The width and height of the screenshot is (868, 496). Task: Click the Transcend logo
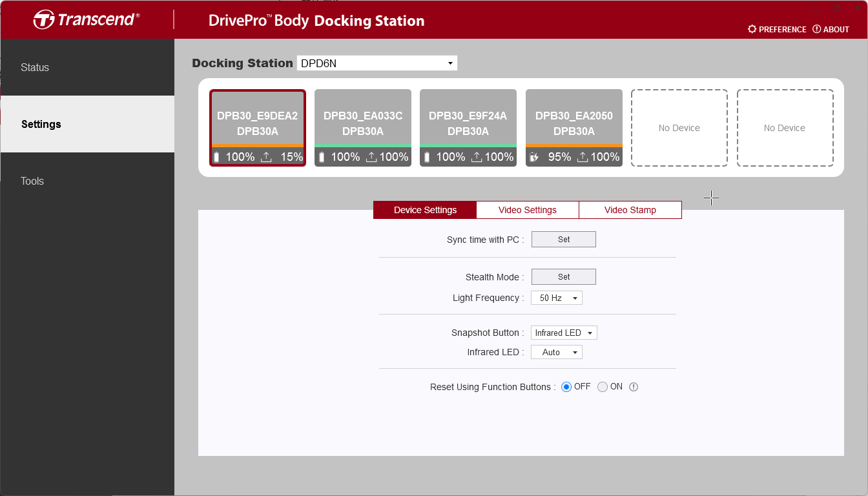point(86,19)
